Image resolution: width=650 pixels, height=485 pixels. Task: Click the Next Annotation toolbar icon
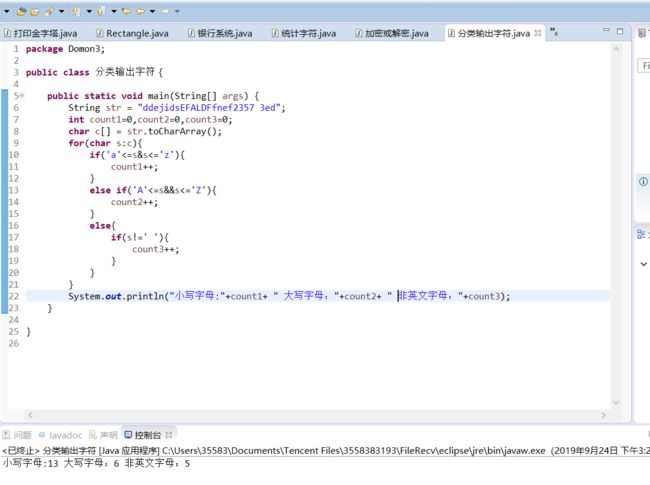(76, 12)
